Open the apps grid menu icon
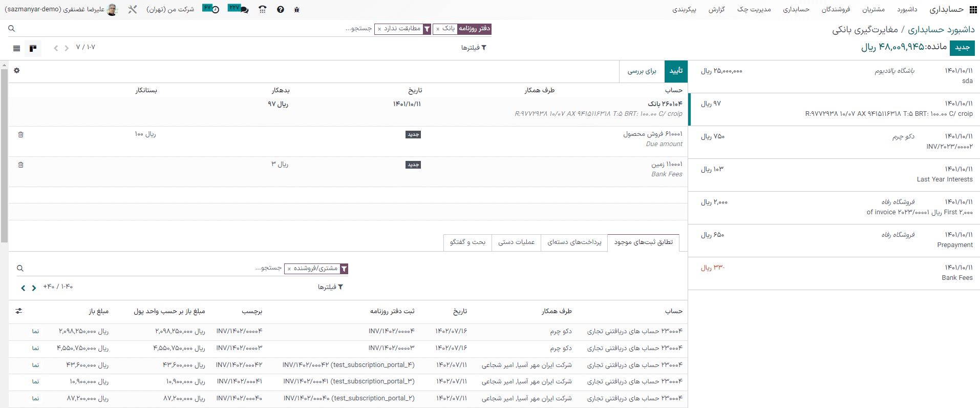Screen dimensions: 980x408 [x=973, y=10]
